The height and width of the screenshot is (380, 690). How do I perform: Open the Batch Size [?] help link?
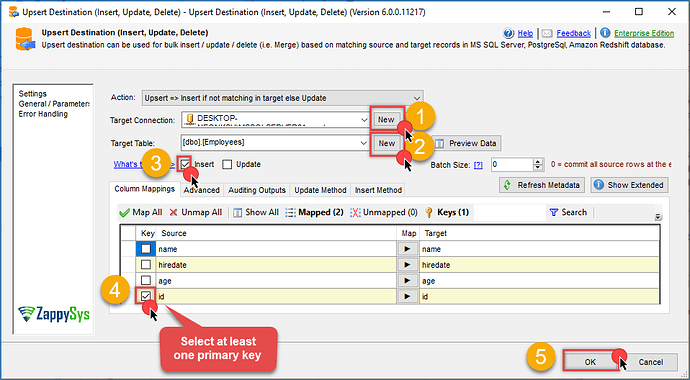tap(478, 165)
